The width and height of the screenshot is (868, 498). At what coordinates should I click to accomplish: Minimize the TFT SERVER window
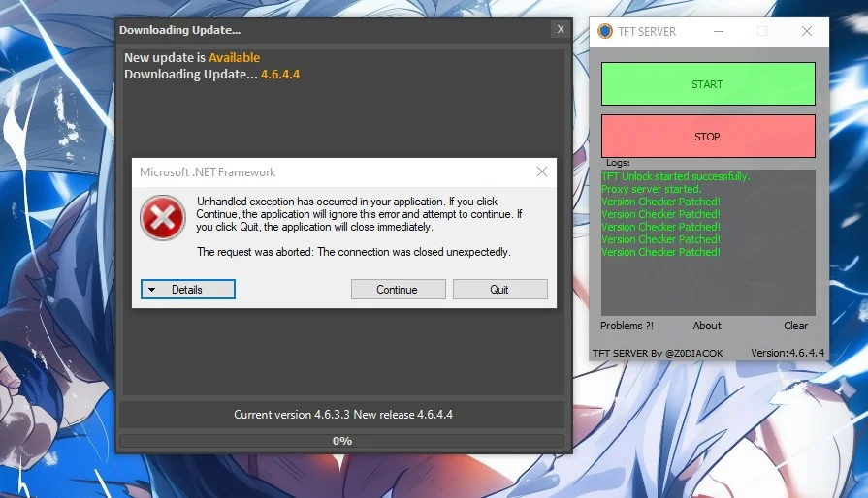(x=719, y=32)
